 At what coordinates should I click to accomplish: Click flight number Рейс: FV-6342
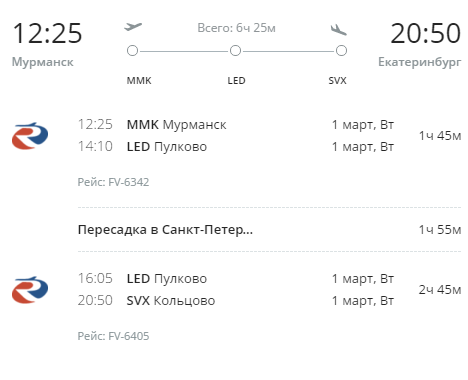113,182
